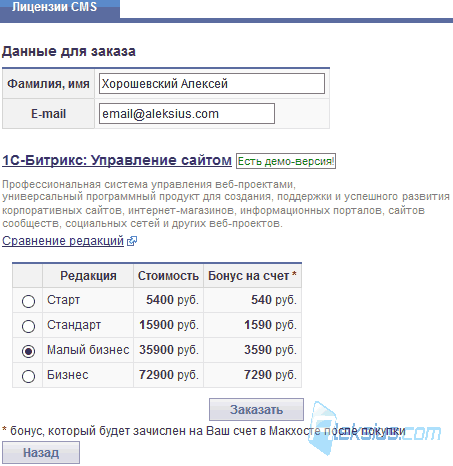The height and width of the screenshot is (466, 453).
Task: Open the 1С-Битрикс: Управление сайтом link
Action: point(117,160)
